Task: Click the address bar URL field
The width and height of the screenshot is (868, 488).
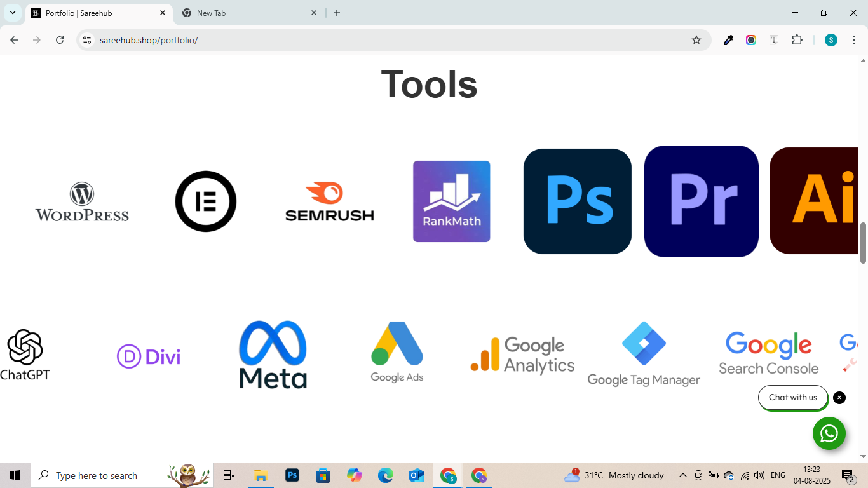Action: click(381, 40)
